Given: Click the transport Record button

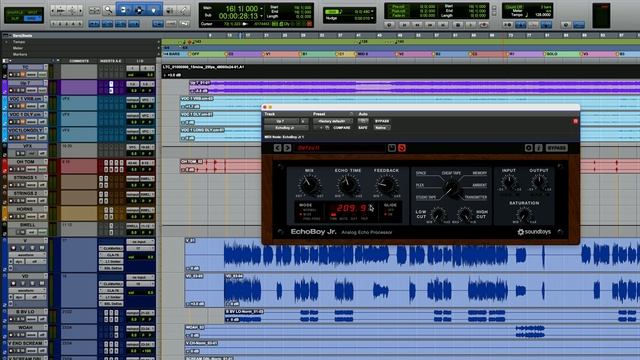Looking at the screenshot, I should pos(484,25).
